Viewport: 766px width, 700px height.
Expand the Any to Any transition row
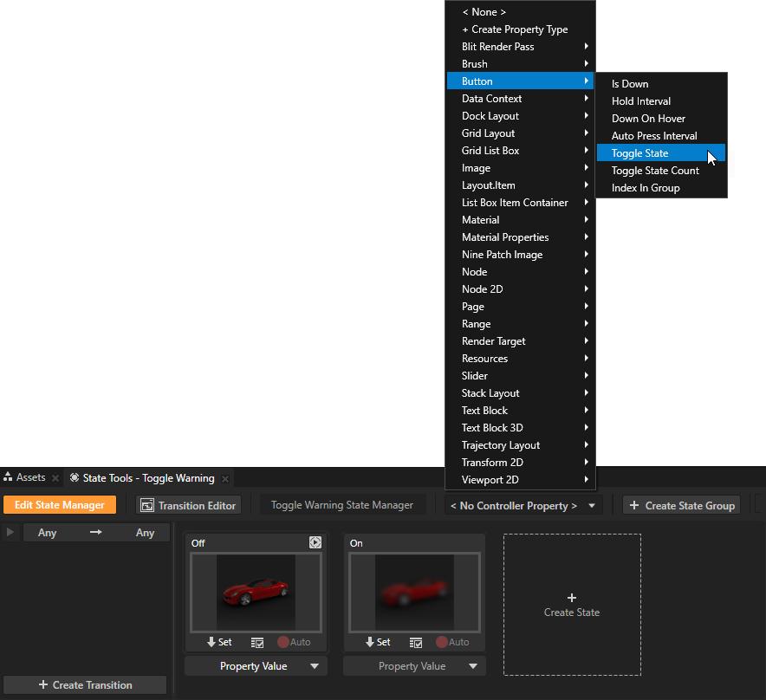click(x=10, y=532)
